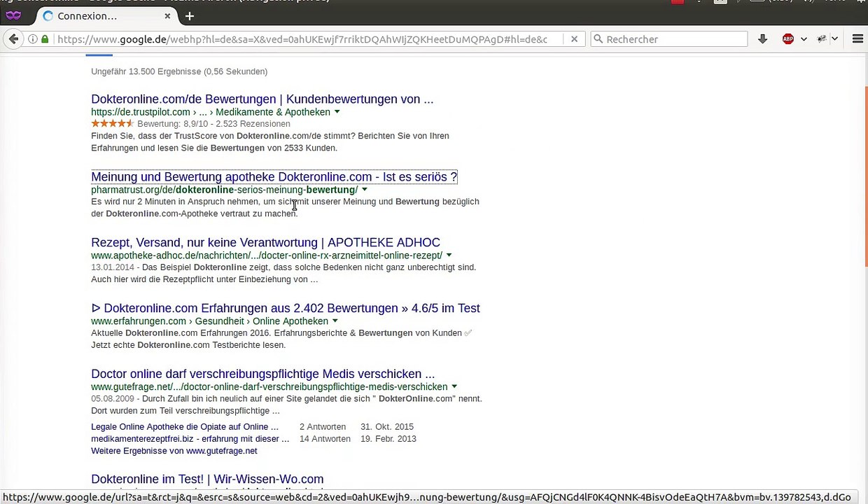This screenshot has height=504, width=868.
Task: Expand the Adblock Plus dropdown arrow
Action: tap(804, 39)
